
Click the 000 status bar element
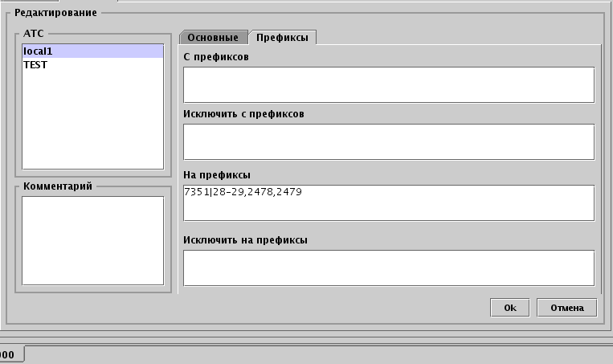[11, 354]
